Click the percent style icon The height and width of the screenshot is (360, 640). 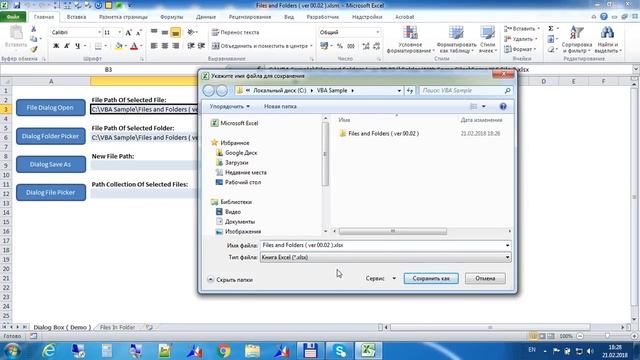340,46
